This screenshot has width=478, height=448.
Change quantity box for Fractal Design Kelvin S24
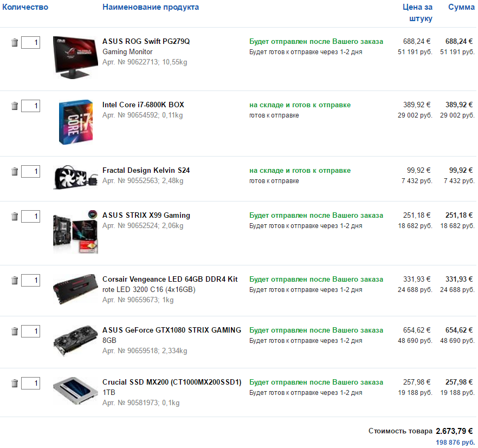[30, 171]
